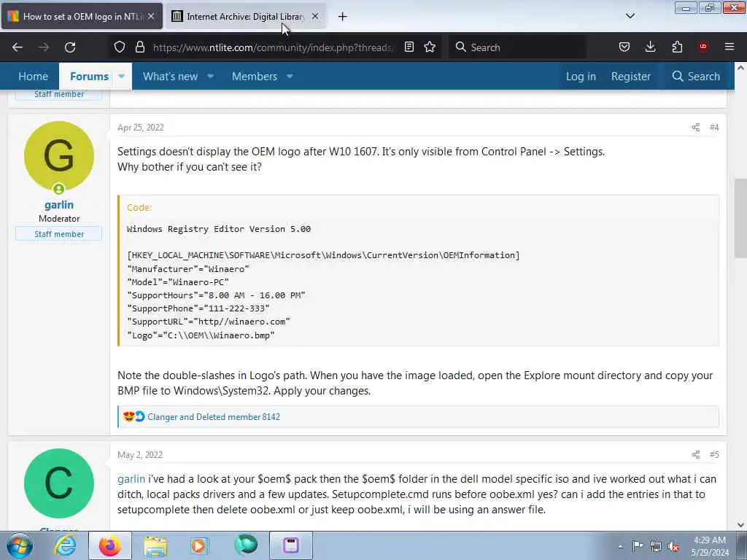747x560 pixels.
Task: Go to the forum Home tab
Action: [33, 76]
